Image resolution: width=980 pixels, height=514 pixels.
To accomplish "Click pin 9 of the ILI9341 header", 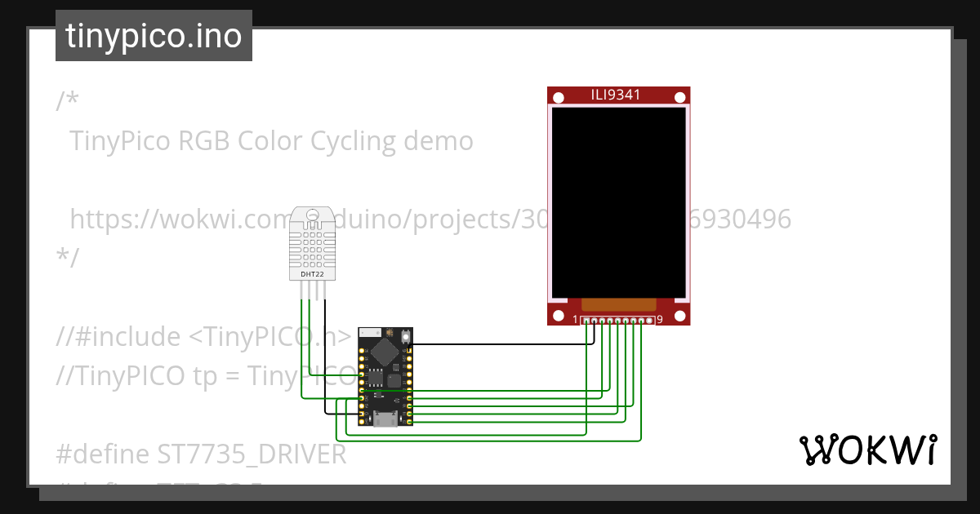I will pyautogui.click(x=649, y=321).
